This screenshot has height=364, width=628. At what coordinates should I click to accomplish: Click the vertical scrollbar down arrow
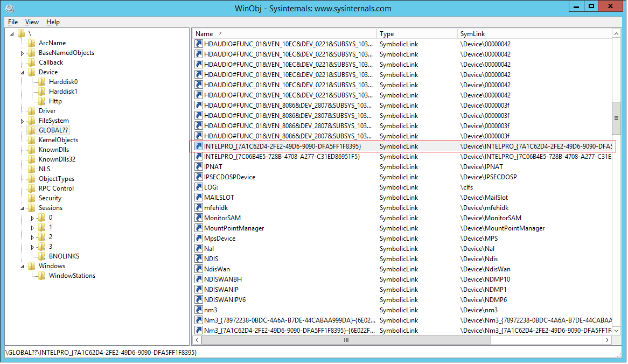click(x=616, y=331)
